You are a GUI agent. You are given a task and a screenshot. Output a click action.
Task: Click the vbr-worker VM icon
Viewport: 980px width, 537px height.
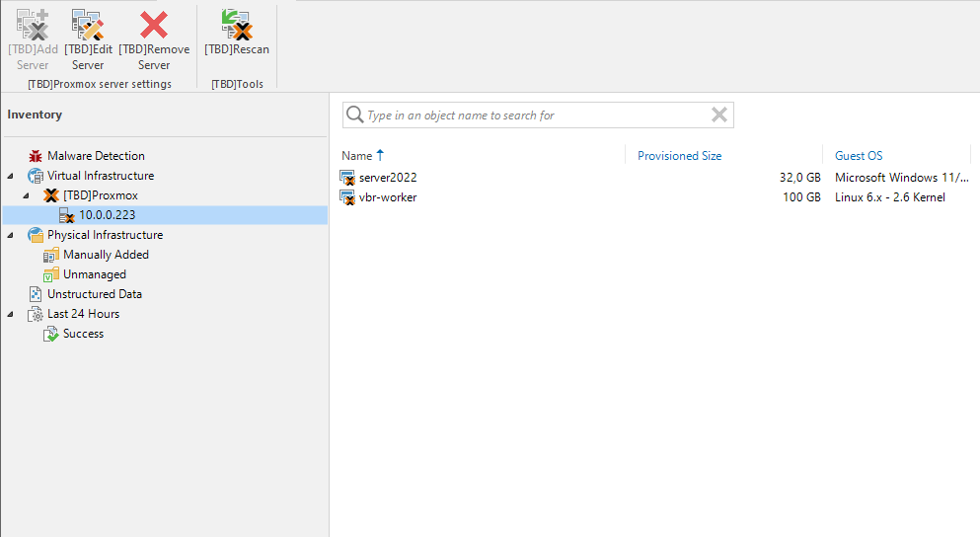(347, 197)
